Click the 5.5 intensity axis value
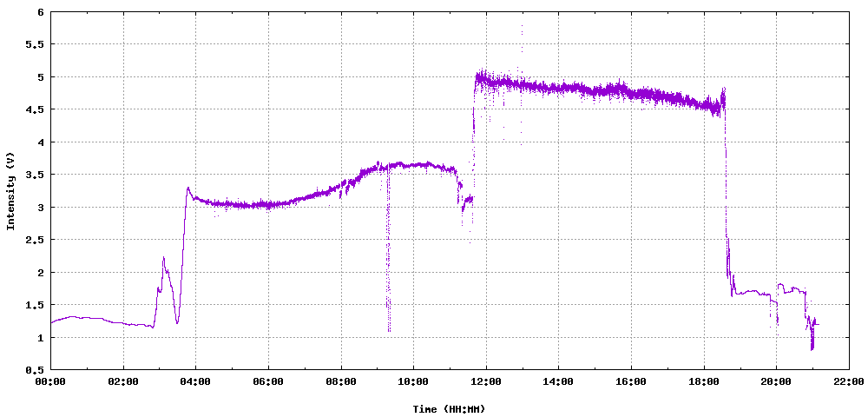The image size is (868, 417). tap(35, 44)
